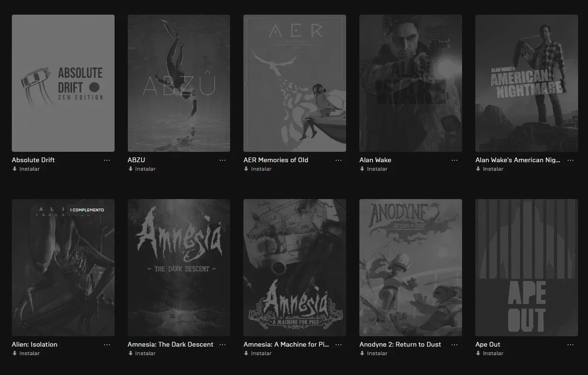The width and height of the screenshot is (588, 375).
Task: Select Amnesia: A Machine for Pi... title
Action: 286,344
